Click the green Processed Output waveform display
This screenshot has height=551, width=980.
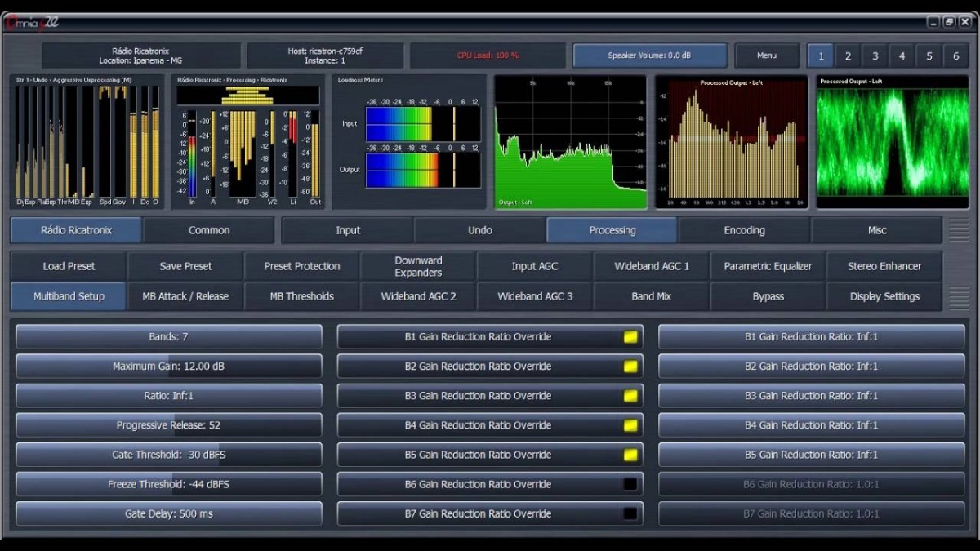click(x=893, y=142)
